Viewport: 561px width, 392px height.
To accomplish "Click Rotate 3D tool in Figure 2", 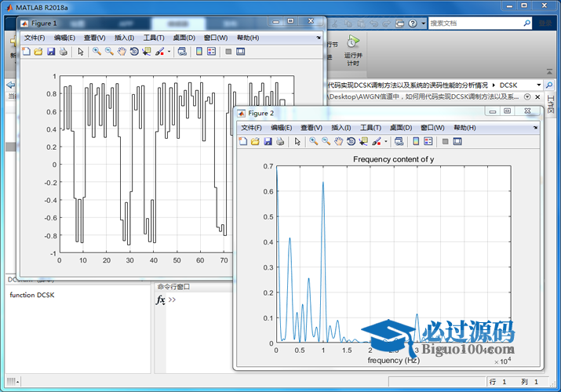I will pyautogui.click(x=351, y=142).
